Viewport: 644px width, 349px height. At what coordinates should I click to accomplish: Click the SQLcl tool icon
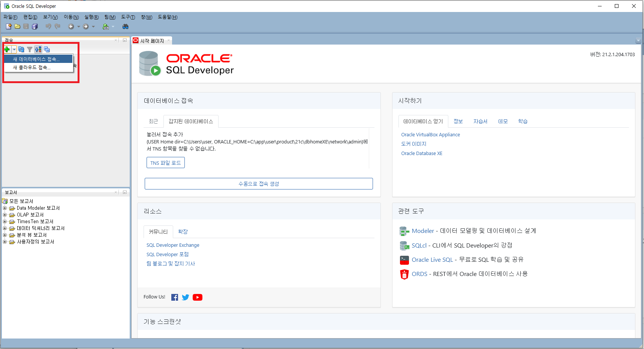click(404, 246)
